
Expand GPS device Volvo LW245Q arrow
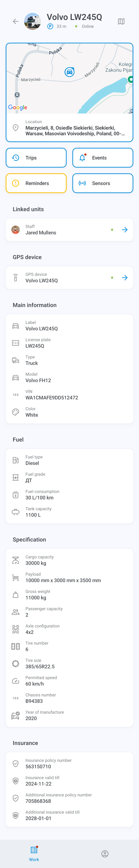[125, 278]
